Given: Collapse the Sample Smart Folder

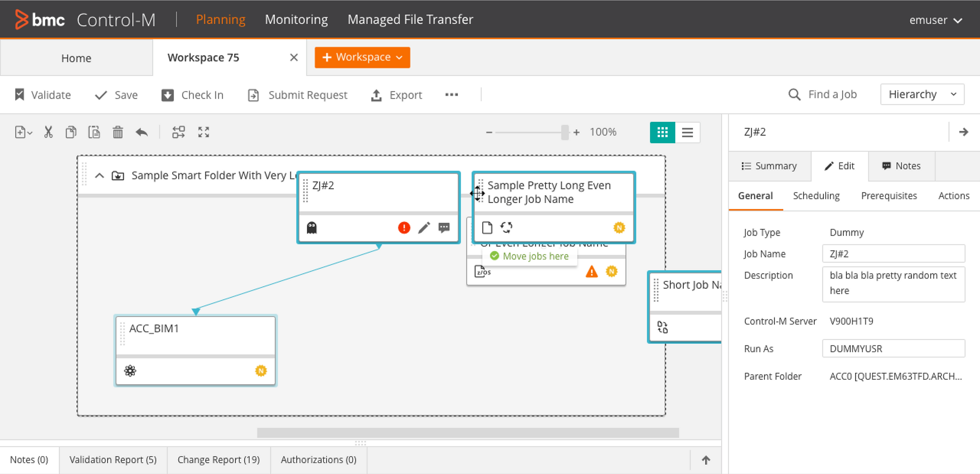Looking at the screenshot, I should pyautogui.click(x=99, y=176).
